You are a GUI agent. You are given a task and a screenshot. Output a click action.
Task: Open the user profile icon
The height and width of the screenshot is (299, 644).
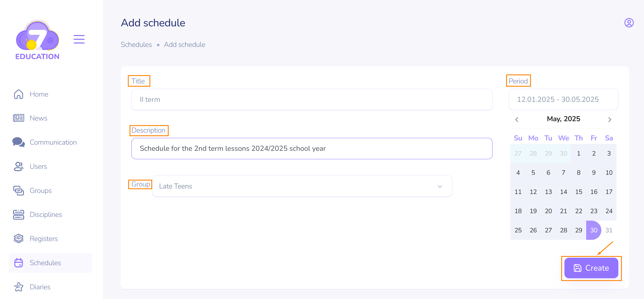click(629, 23)
